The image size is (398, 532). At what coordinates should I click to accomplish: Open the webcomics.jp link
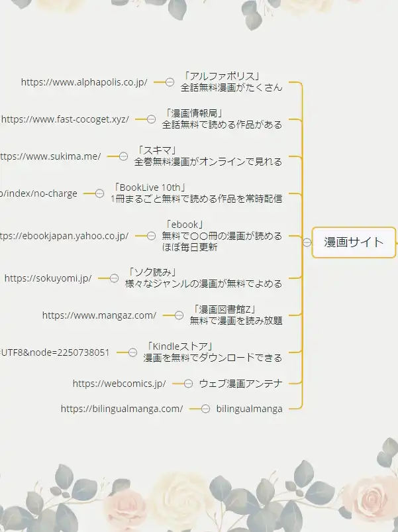click(x=119, y=383)
